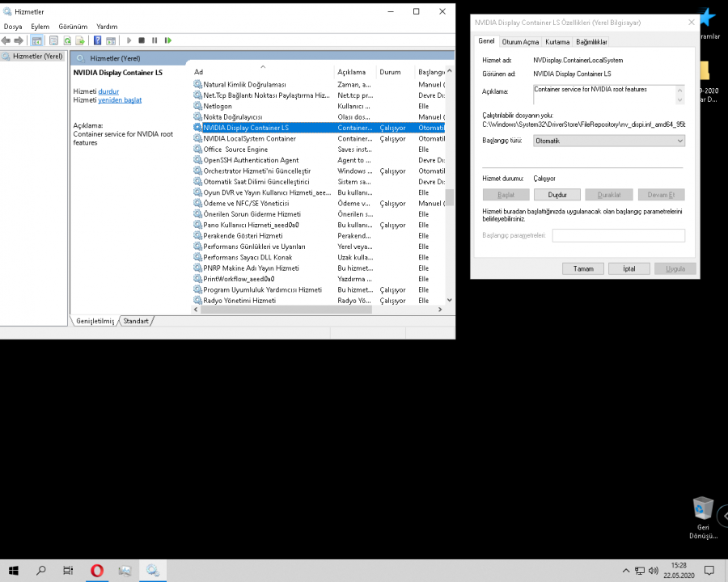This screenshot has height=582, width=728.
Task: Open the picture viewer taskbar icon
Action: pos(125,571)
